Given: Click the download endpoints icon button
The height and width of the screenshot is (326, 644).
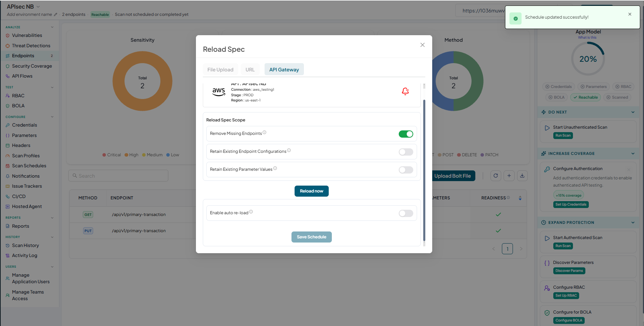Looking at the screenshot, I should click(x=522, y=176).
